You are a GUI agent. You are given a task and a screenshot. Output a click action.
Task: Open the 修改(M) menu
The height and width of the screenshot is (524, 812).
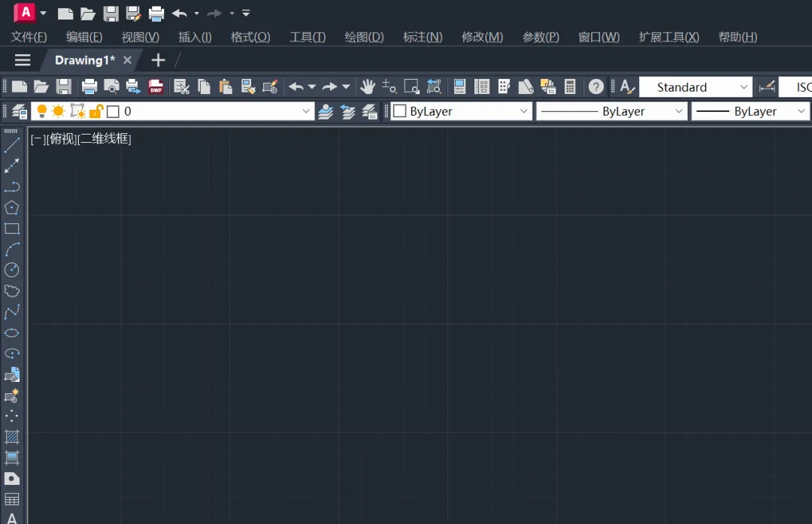click(482, 37)
